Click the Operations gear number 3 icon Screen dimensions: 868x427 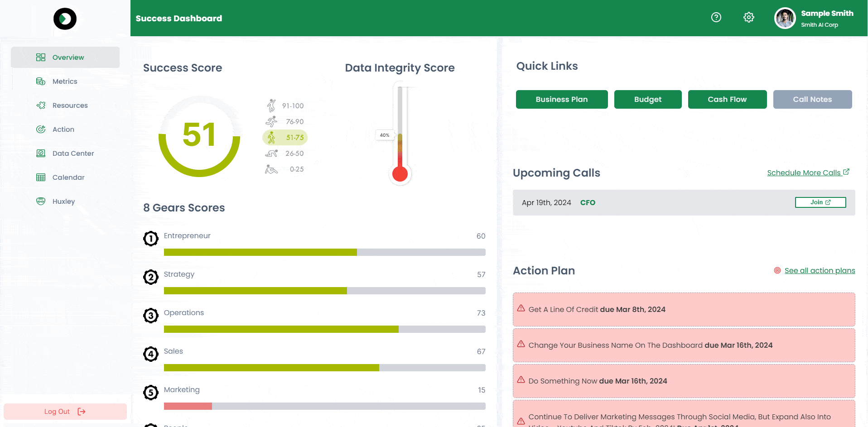151,315
